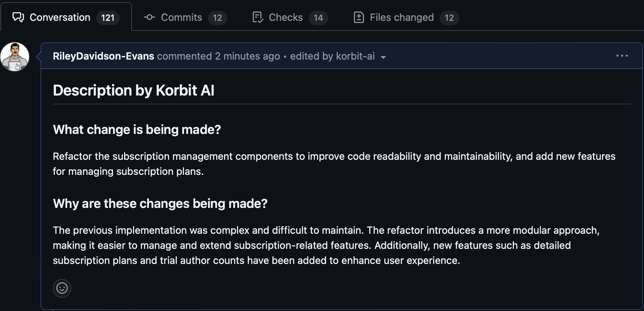644x311 pixels.
Task: Click the Conversation speech bubble icon
Action: pyautogui.click(x=18, y=17)
